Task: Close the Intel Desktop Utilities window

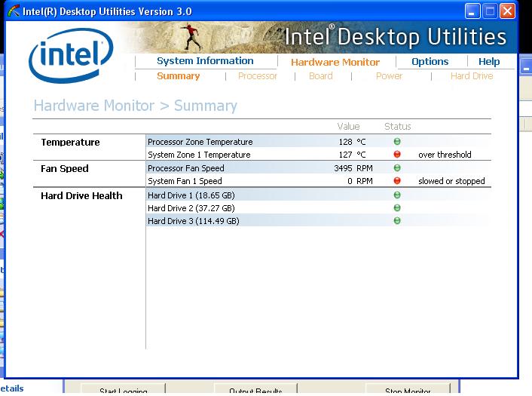Action: pos(507,11)
